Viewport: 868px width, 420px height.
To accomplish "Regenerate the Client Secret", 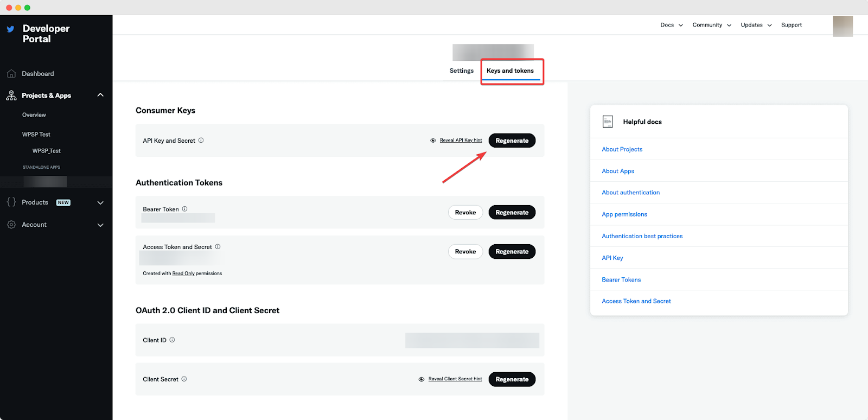I will tap(512, 379).
